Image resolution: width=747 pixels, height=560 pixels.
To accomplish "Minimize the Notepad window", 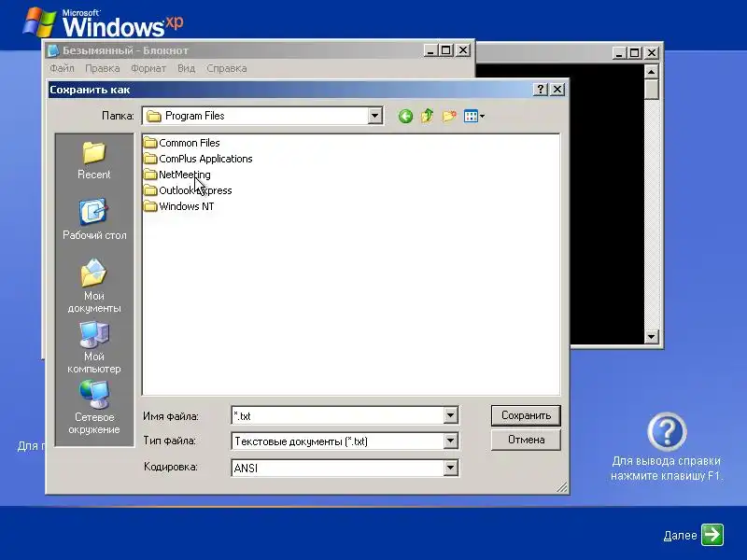I will pyautogui.click(x=430, y=50).
